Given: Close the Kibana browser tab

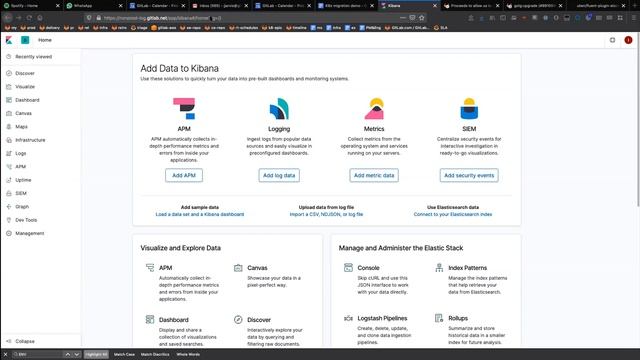Looking at the screenshot, I should 435,6.
